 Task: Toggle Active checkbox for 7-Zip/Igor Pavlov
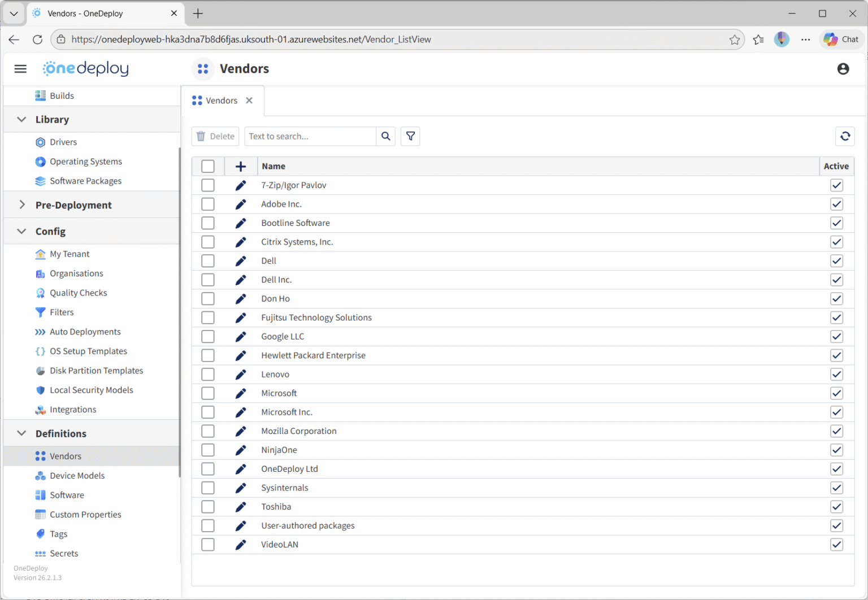[836, 185]
